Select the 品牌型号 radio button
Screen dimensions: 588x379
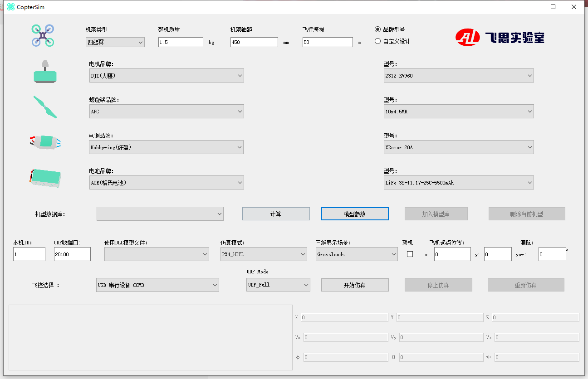click(x=377, y=29)
